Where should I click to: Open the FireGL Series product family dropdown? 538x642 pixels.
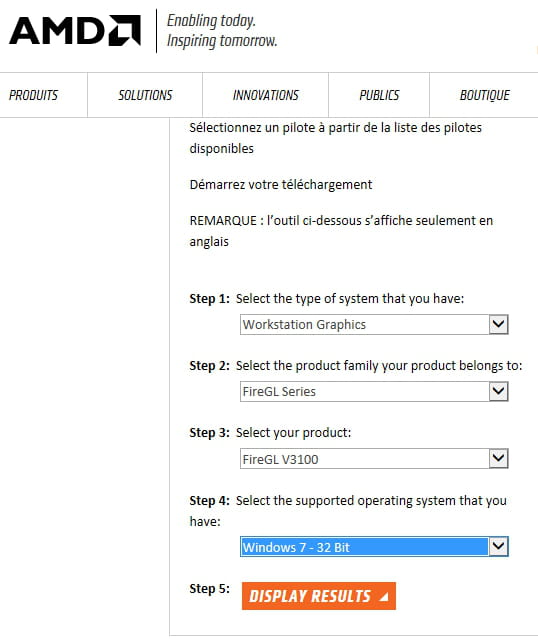tap(374, 392)
